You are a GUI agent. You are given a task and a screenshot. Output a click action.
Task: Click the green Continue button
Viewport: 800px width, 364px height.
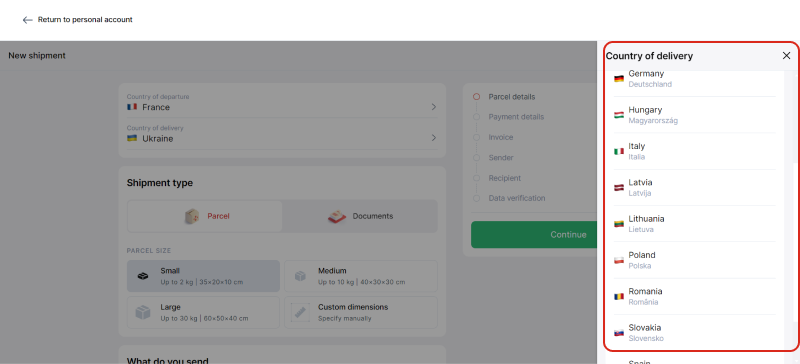coord(534,235)
